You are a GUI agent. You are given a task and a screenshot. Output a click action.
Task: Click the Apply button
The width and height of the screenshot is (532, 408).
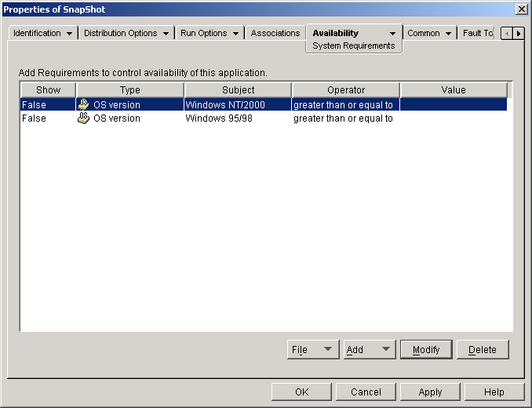430,392
